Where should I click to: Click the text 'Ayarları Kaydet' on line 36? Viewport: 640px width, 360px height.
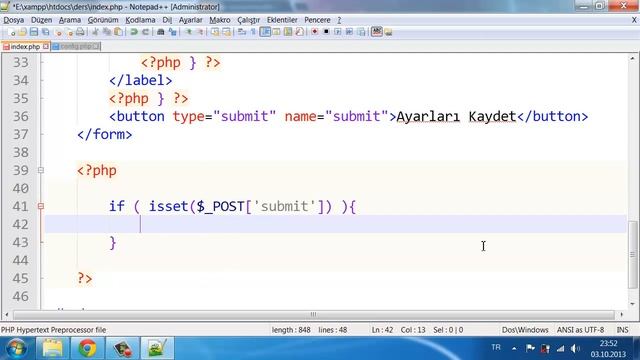coord(456,117)
